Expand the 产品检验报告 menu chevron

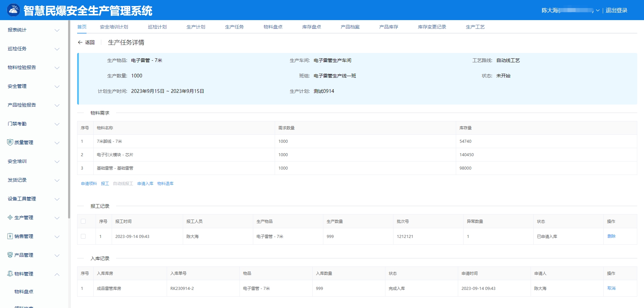57,105
